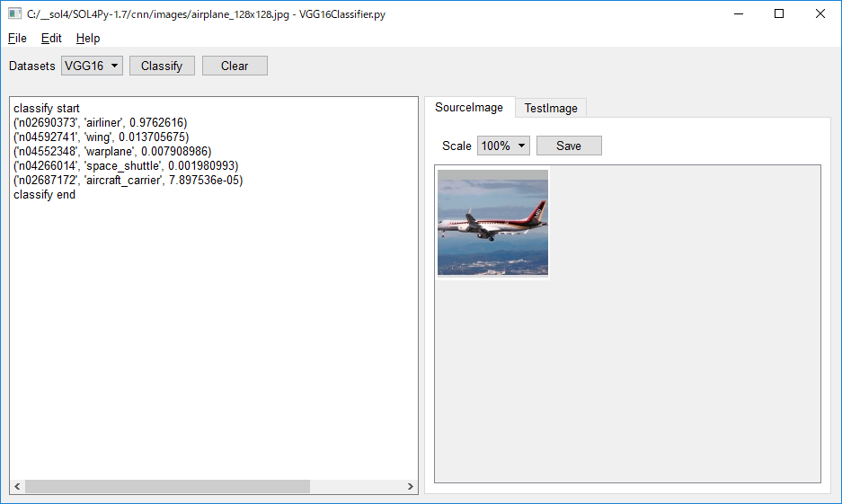Image resolution: width=842 pixels, height=504 pixels.
Task: Select the airplane image thumbnail
Action: 493,224
